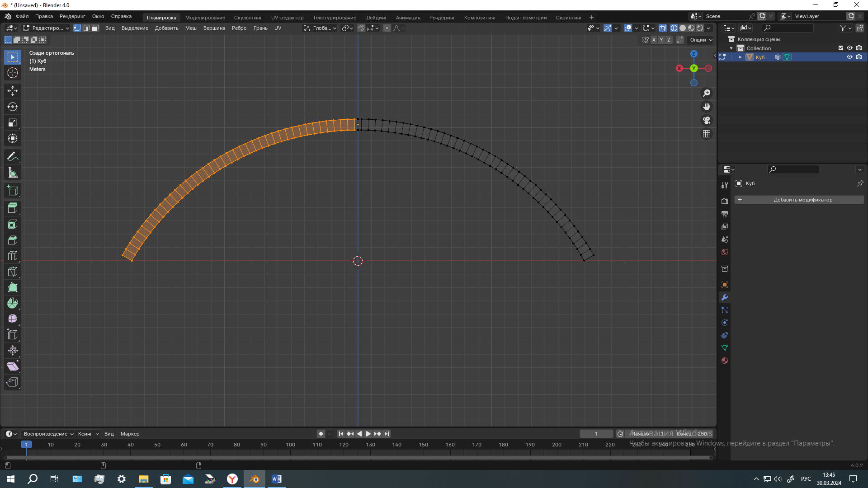Open the Меш menu

click(191, 28)
